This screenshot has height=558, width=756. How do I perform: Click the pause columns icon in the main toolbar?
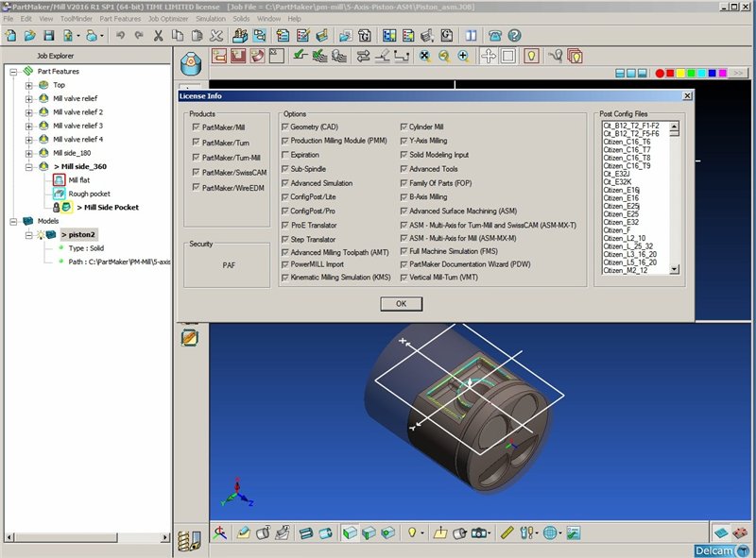click(471, 36)
